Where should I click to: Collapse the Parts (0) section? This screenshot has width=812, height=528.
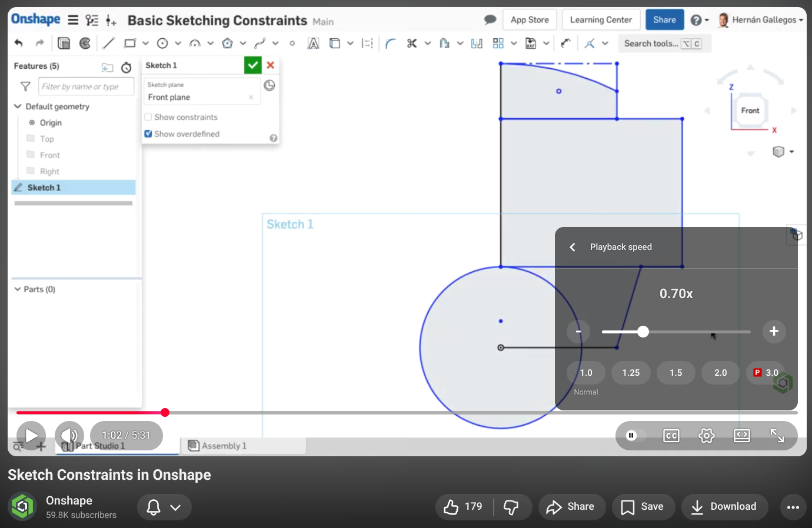click(x=18, y=289)
